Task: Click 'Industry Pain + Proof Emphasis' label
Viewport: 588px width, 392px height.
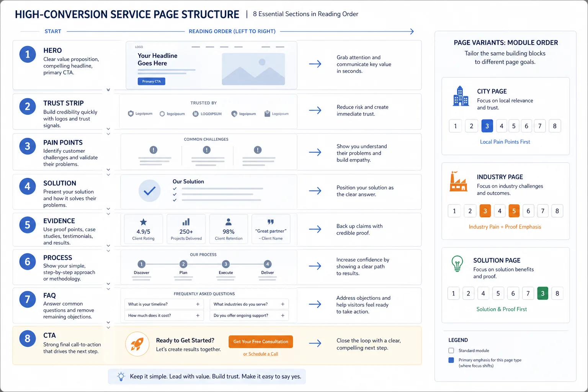Action: pyautogui.click(x=505, y=227)
